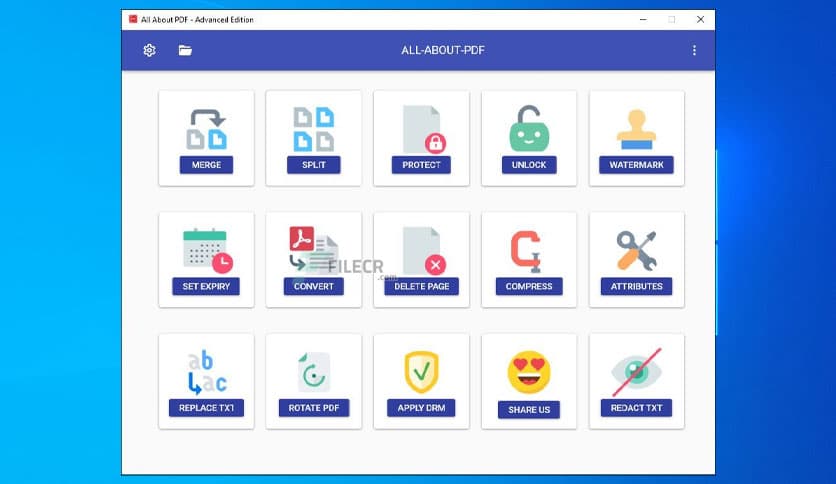The image size is (836, 484).
Task: Select the Attributes wrench and screwdriver icon
Action: click(x=636, y=248)
